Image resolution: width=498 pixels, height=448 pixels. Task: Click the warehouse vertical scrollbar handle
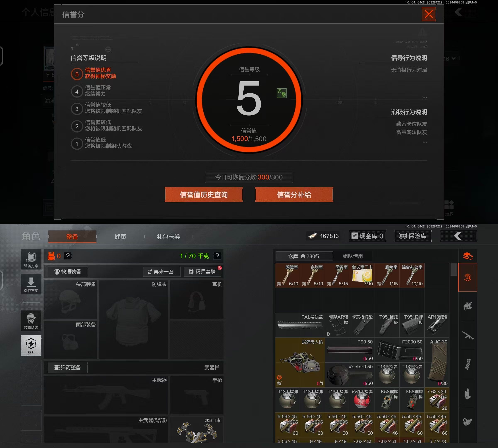click(x=454, y=270)
